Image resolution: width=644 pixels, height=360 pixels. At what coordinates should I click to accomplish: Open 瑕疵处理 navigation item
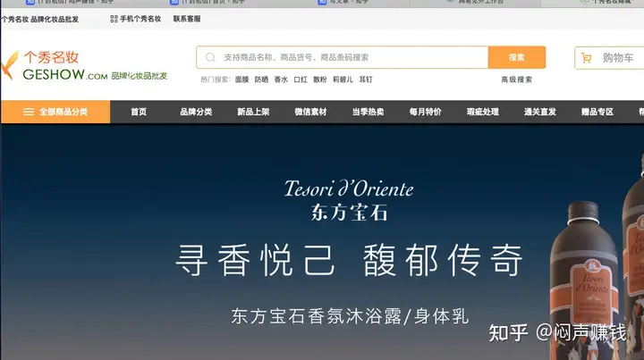[483, 112]
